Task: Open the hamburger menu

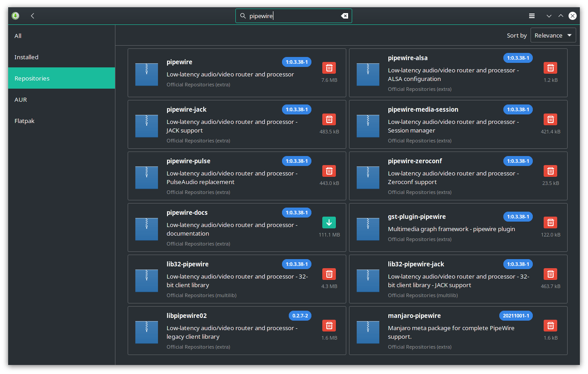Action: point(532,16)
